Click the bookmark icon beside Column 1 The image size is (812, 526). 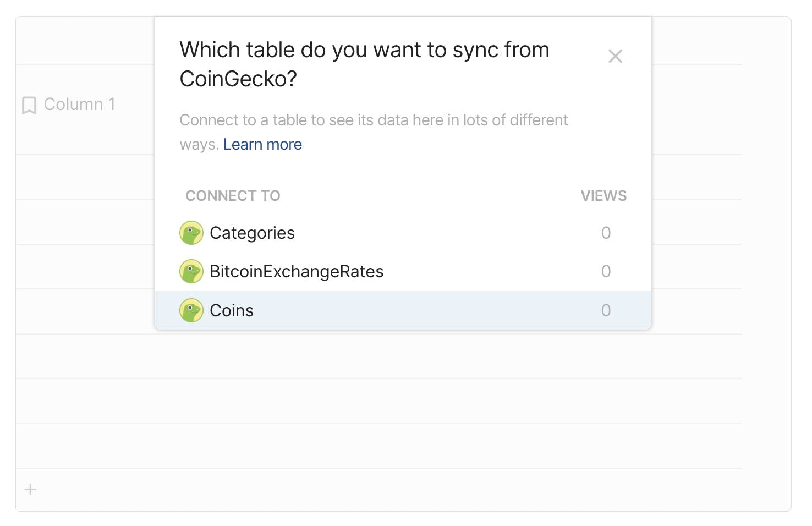pyautogui.click(x=29, y=105)
